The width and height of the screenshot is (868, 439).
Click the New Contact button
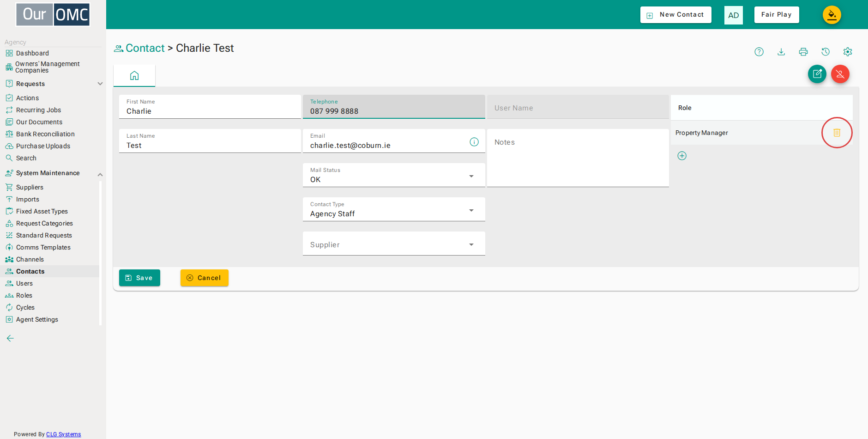tap(675, 15)
